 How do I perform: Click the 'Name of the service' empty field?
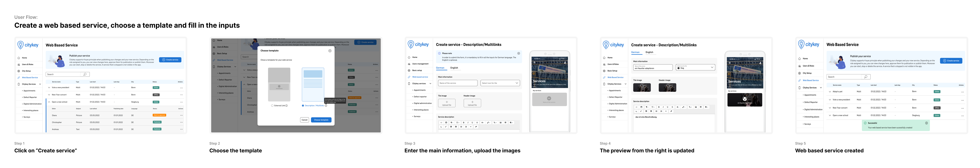458,83
